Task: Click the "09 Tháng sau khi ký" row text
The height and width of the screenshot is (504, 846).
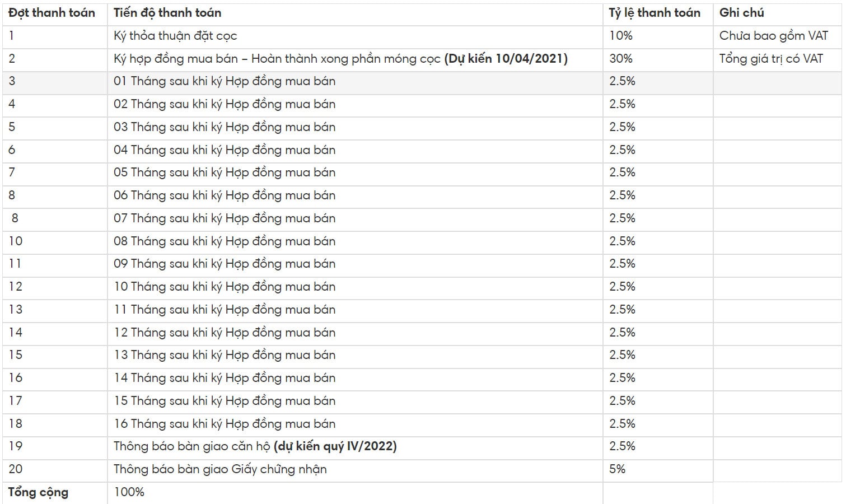Action: (225, 264)
